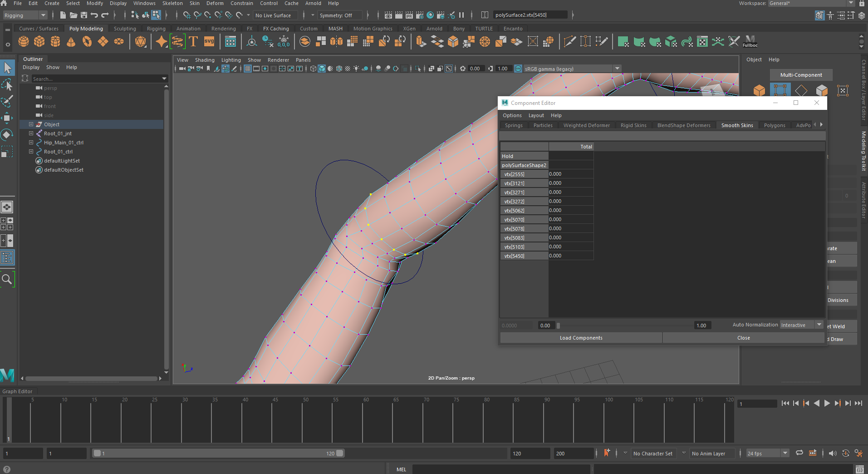
Task: Expand Root_01_jnt in the Outliner
Action: click(31, 133)
